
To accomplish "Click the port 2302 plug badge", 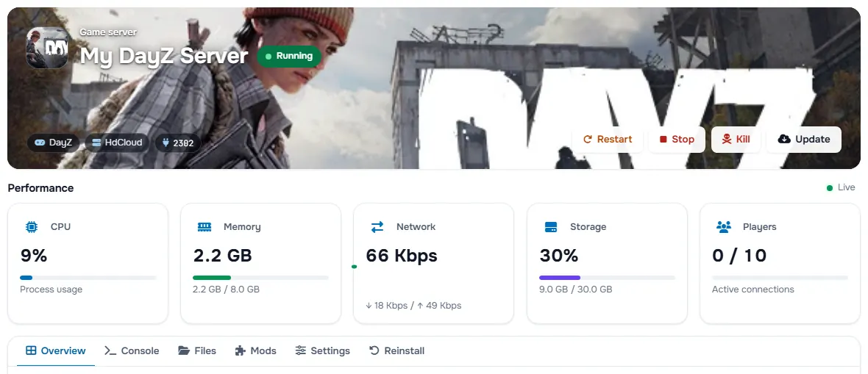I will (178, 143).
